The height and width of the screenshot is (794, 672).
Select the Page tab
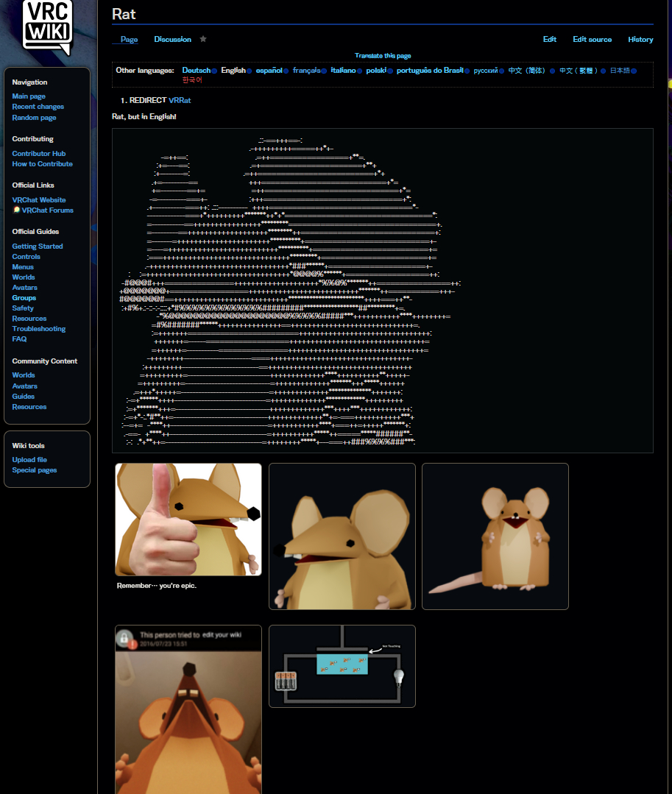(x=129, y=39)
